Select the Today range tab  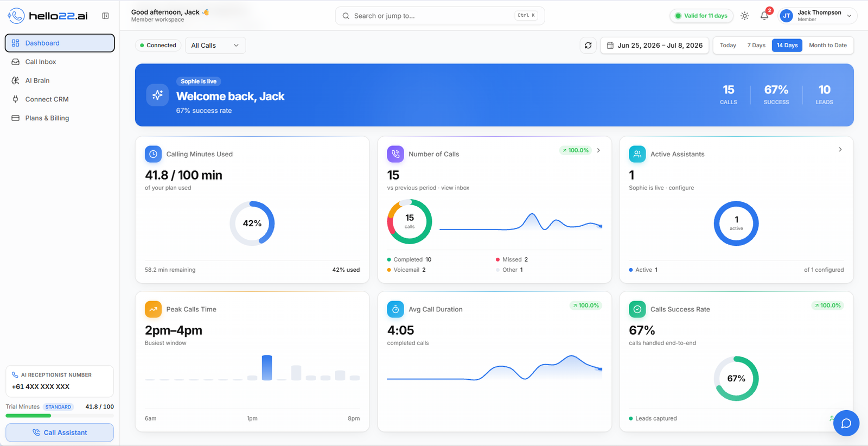point(728,46)
